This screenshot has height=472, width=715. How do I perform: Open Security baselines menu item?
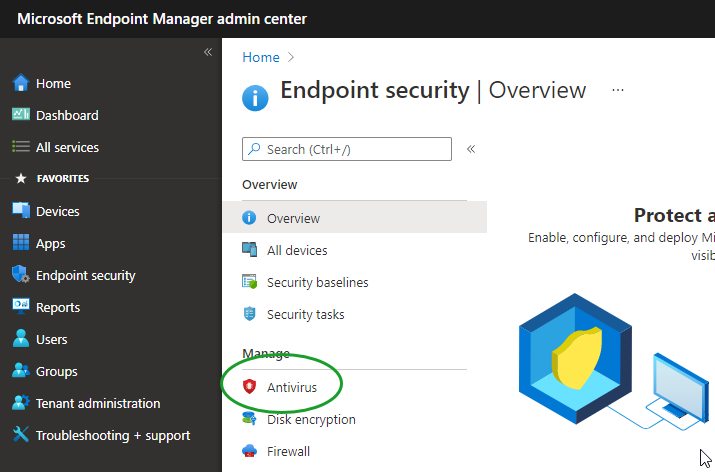tap(317, 282)
